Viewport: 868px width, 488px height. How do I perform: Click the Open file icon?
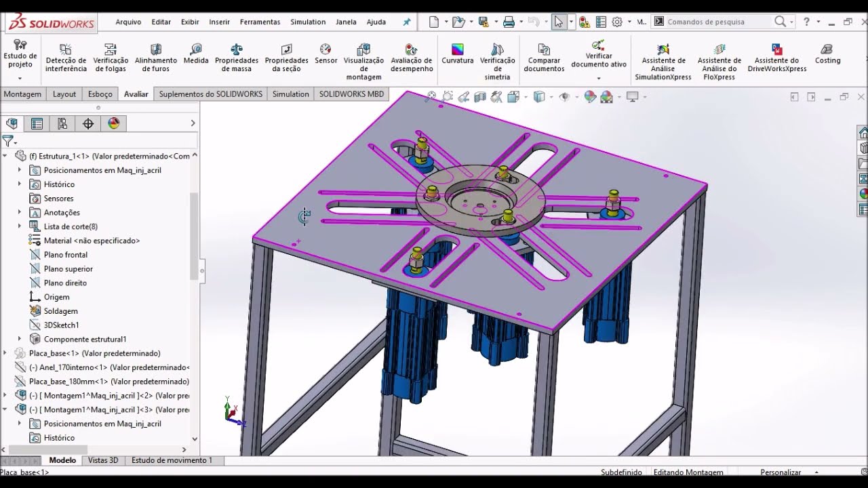pyautogui.click(x=458, y=22)
